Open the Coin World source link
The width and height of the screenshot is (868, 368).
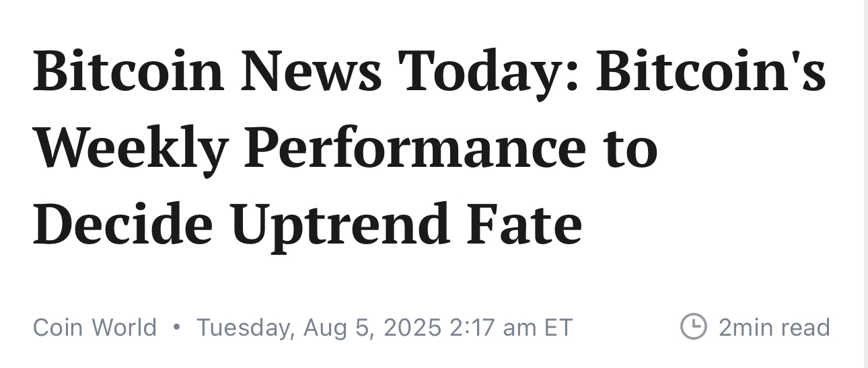95,328
